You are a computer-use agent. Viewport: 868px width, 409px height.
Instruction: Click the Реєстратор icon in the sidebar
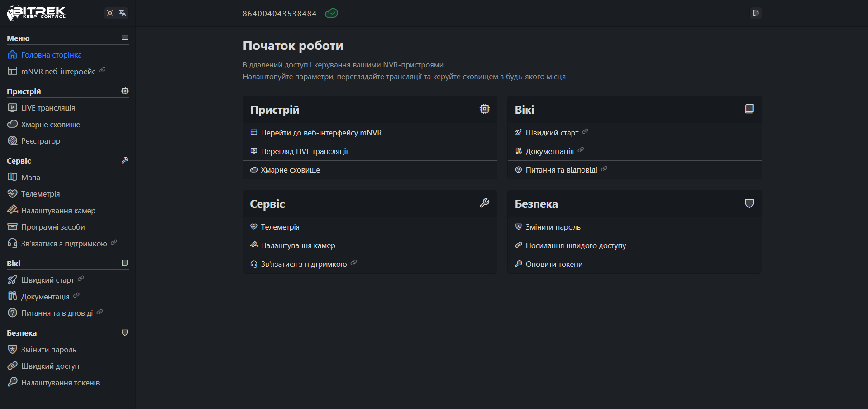[12, 141]
